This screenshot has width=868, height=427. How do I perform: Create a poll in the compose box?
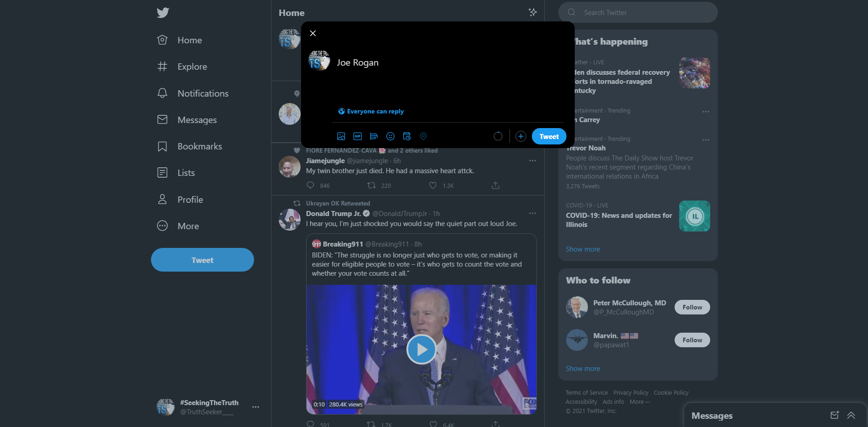pyautogui.click(x=374, y=136)
